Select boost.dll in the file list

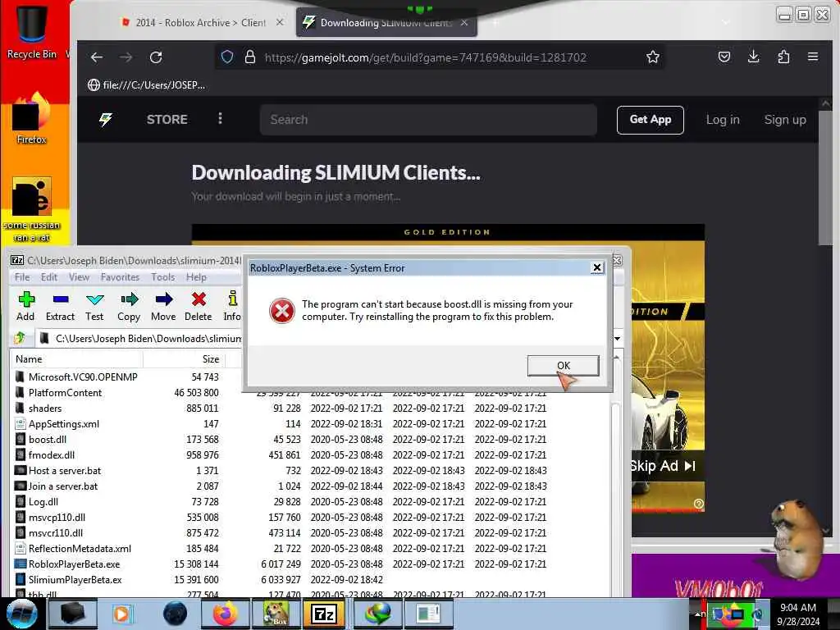click(47, 440)
